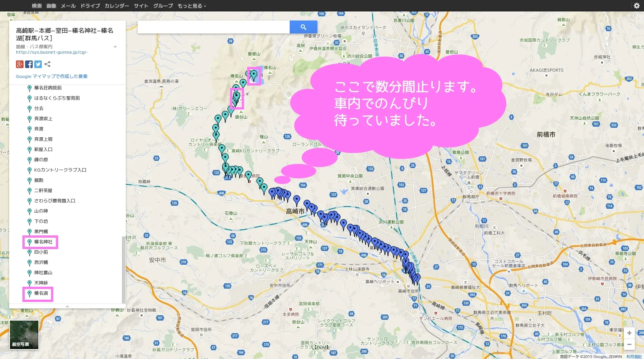Zoom out with the minus button

(x=629, y=344)
